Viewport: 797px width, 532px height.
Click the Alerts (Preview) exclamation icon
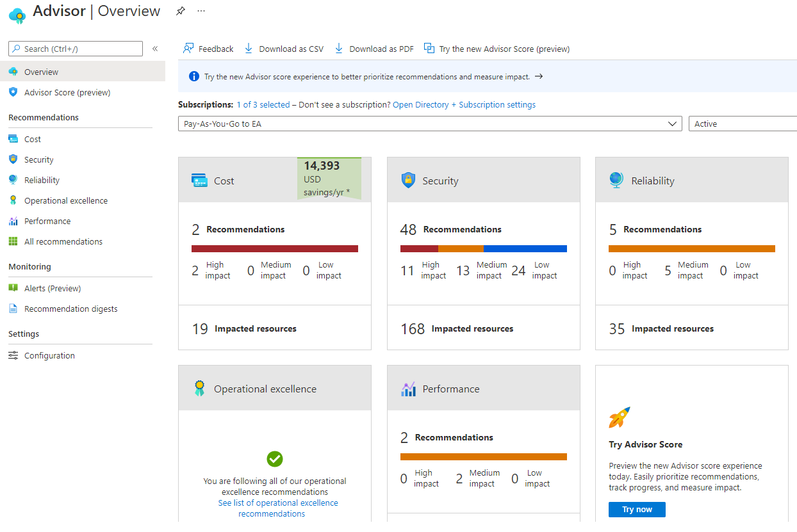click(x=13, y=288)
